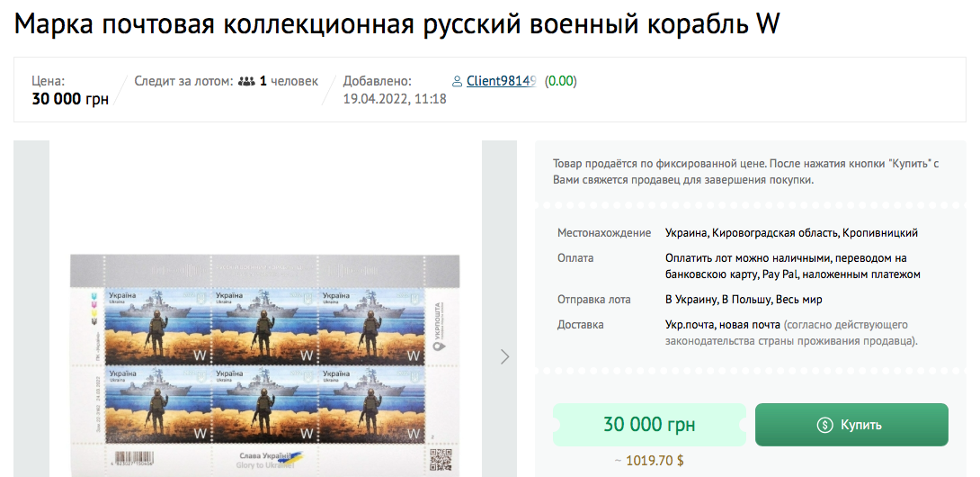Click the QR code on stamp sheet
The image size is (980, 477).
[441, 460]
